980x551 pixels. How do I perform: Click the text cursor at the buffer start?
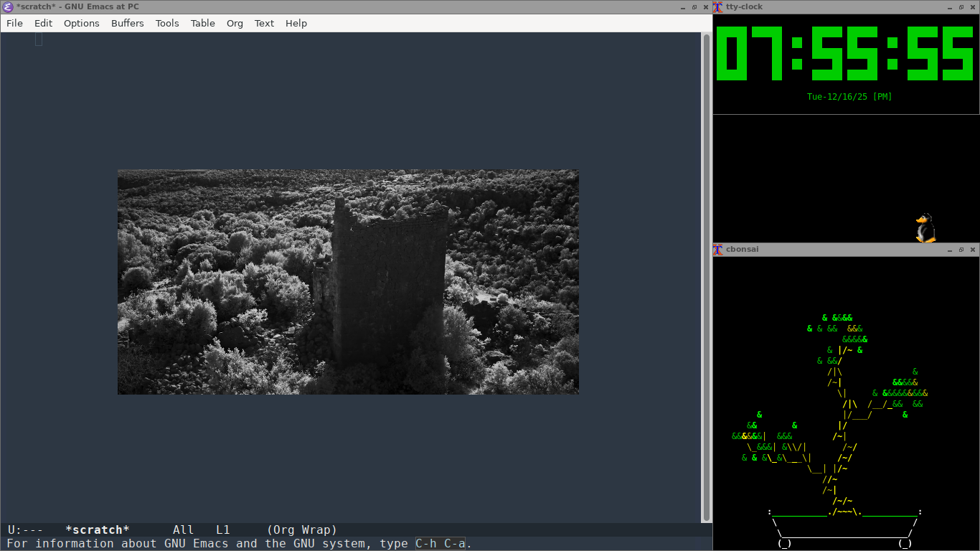click(39, 39)
